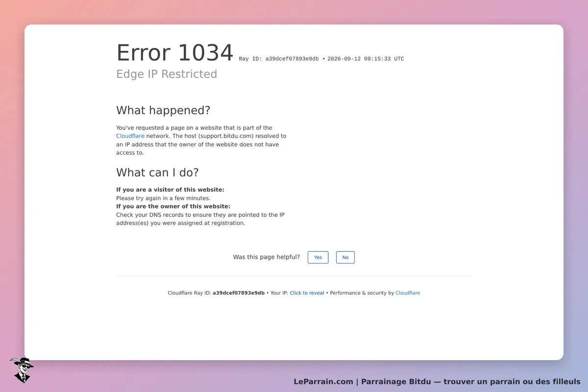Click the No helpful button
The height and width of the screenshot is (392, 588).
(345, 257)
